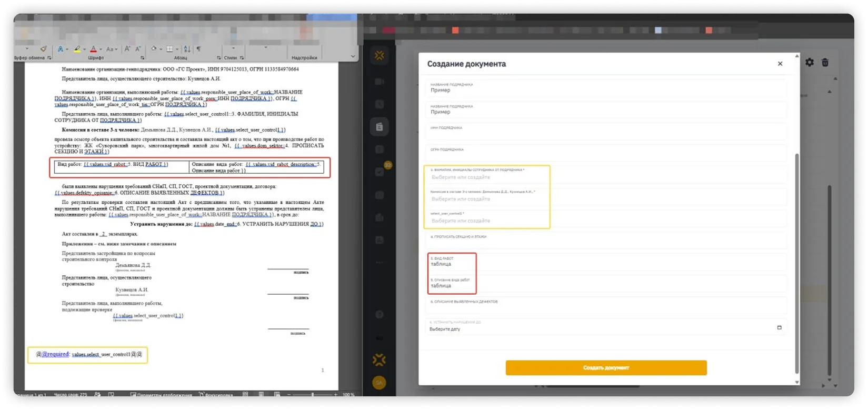Click the Word zoom slider
Screen dimensions: 868x410
312,395
